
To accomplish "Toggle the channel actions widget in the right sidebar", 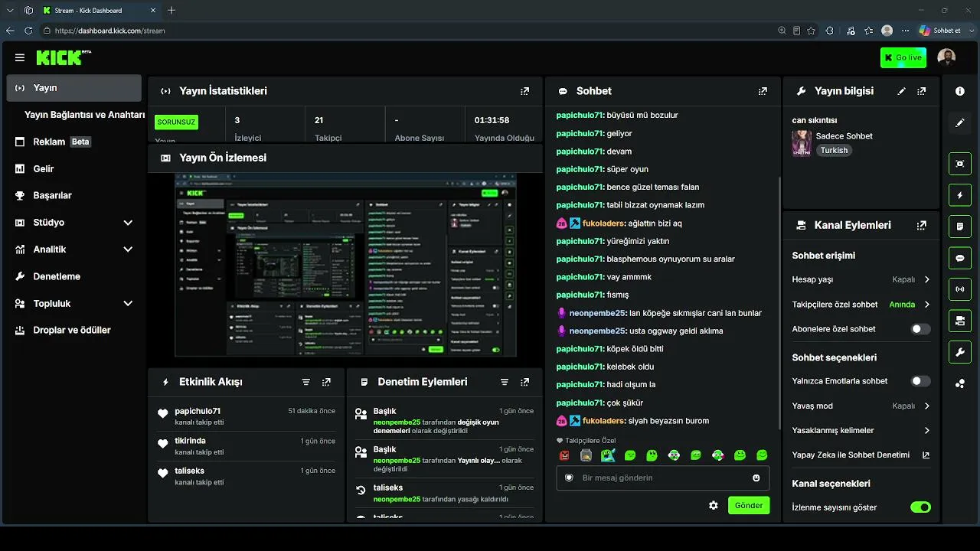I will click(x=960, y=321).
